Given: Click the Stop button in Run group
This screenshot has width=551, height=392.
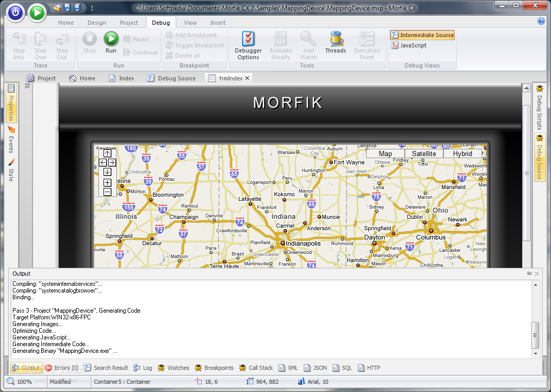Looking at the screenshot, I should [89, 43].
